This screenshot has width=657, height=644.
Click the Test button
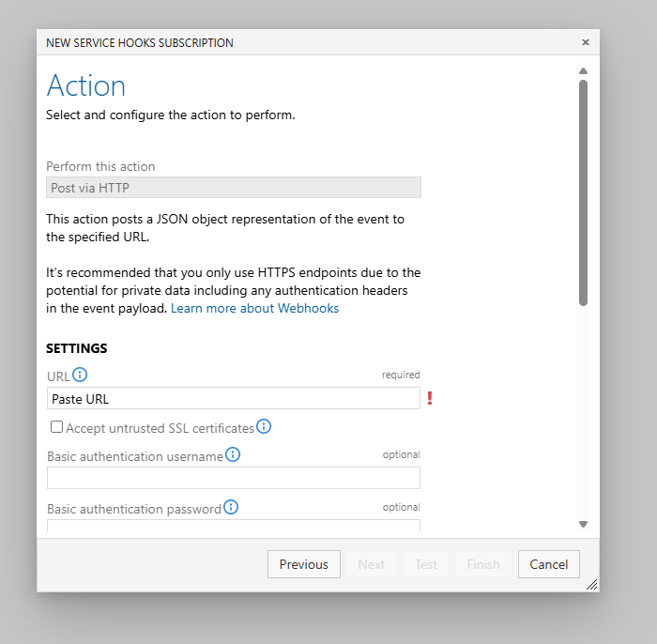(426, 564)
